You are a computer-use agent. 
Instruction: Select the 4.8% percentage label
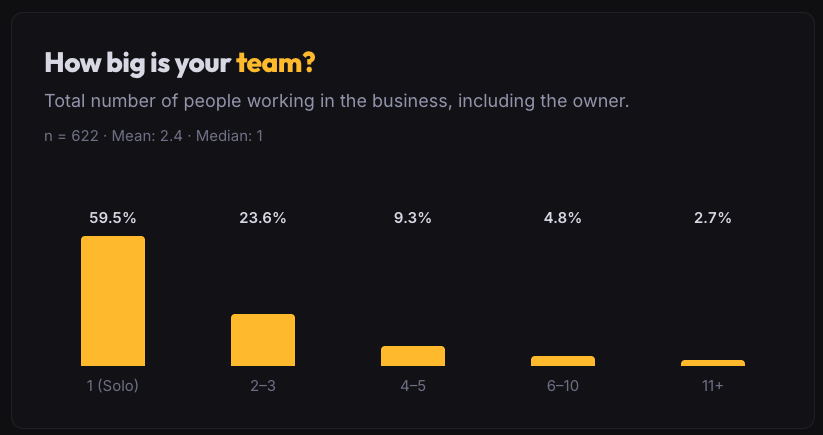(563, 218)
